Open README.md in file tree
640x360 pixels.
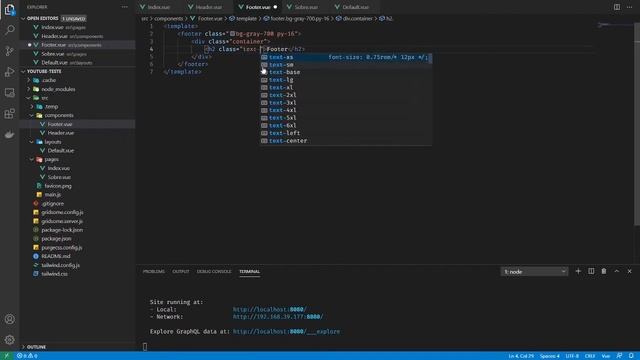point(56,256)
